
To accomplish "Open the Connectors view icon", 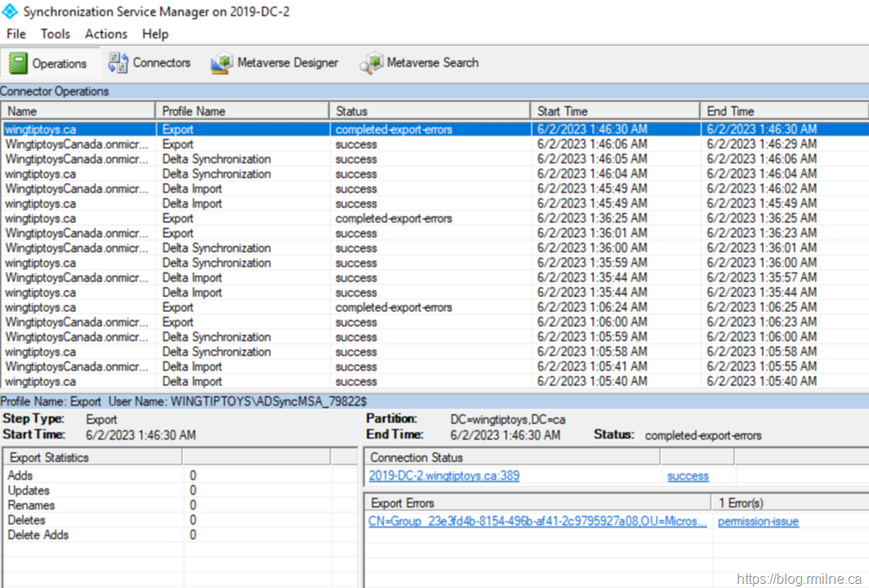I will click(x=118, y=63).
